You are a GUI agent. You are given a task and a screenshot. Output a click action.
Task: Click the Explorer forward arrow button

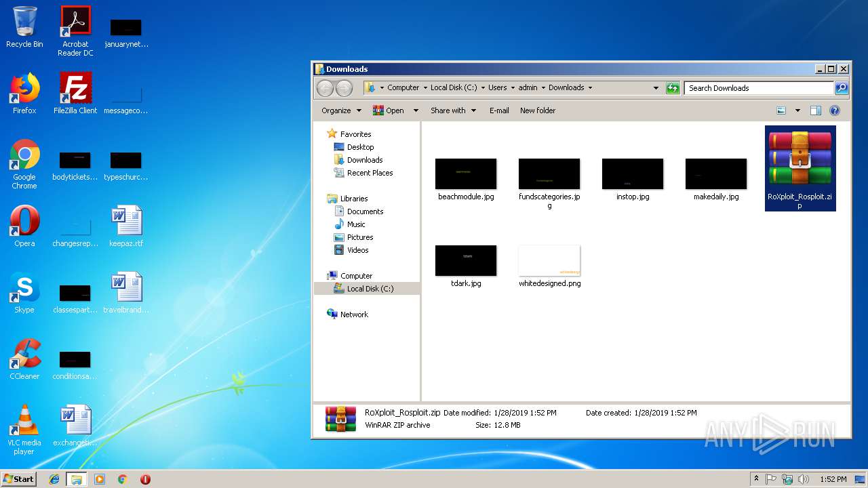[x=344, y=88]
